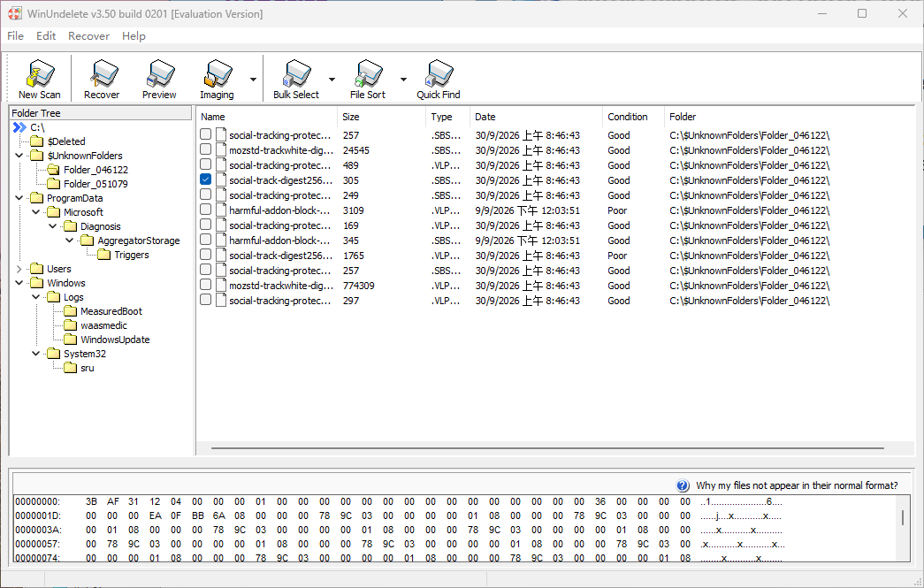Select the $Deleted folder icon

click(37, 141)
